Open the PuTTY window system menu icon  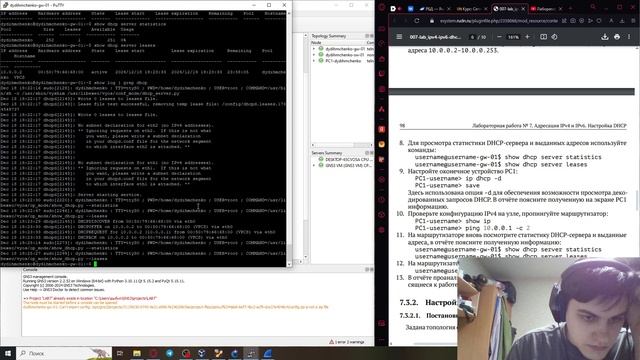point(5,5)
